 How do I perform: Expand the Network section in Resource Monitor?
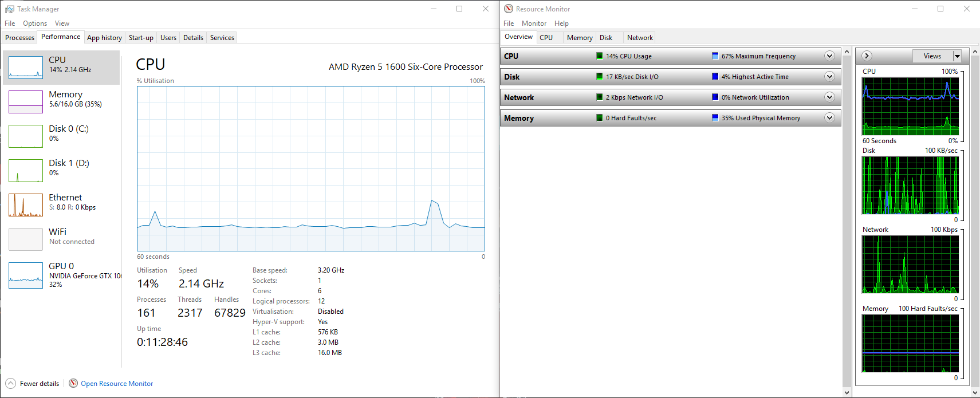point(829,97)
